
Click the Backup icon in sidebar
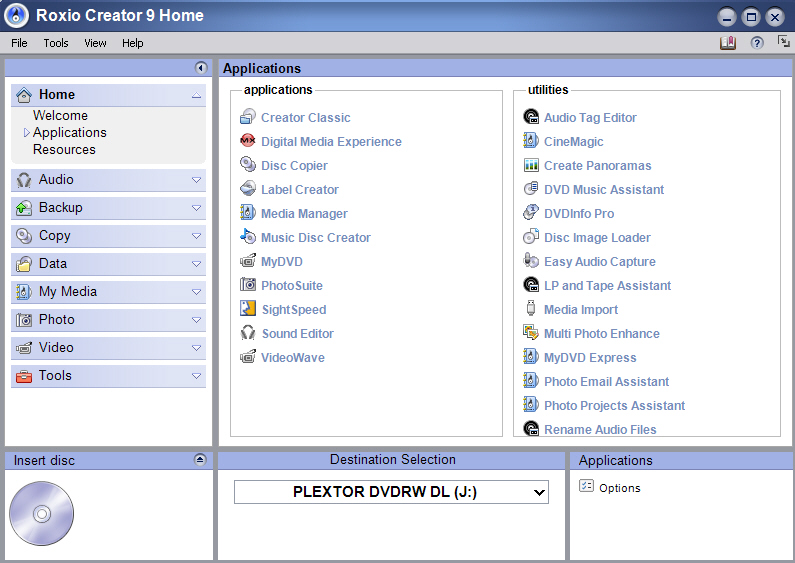(24, 208)
